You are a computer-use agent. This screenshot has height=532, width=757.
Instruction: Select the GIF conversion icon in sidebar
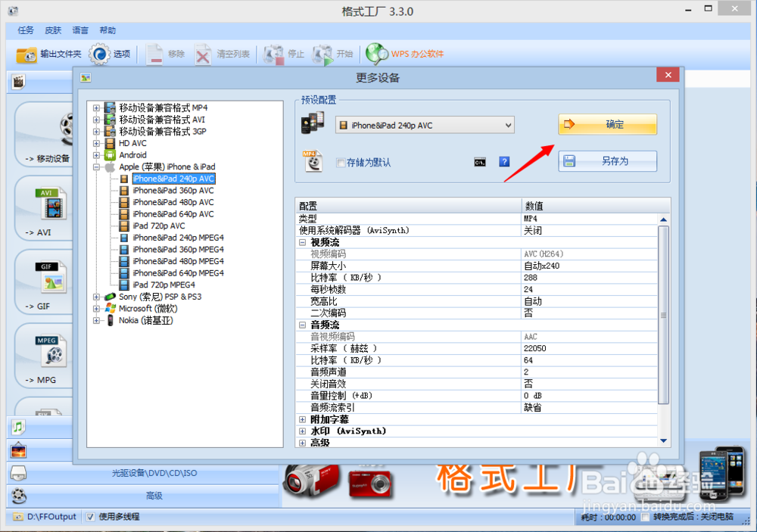click(50, 277)
